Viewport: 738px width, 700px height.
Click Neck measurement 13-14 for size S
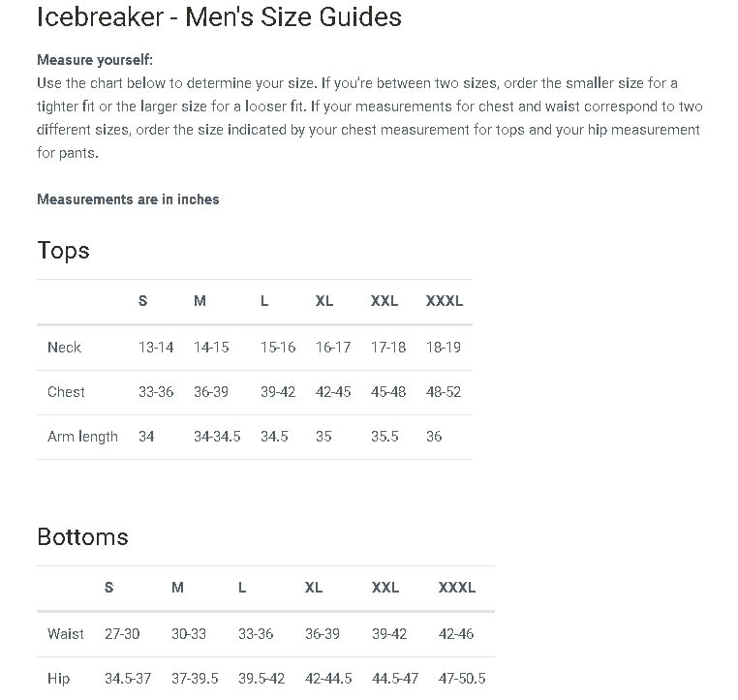[156, 348]
